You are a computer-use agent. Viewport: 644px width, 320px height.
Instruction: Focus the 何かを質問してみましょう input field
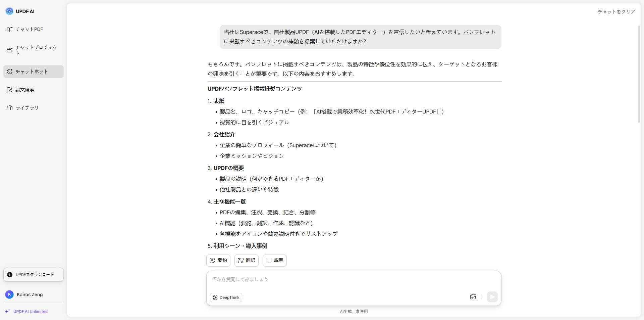pos(354,280)
